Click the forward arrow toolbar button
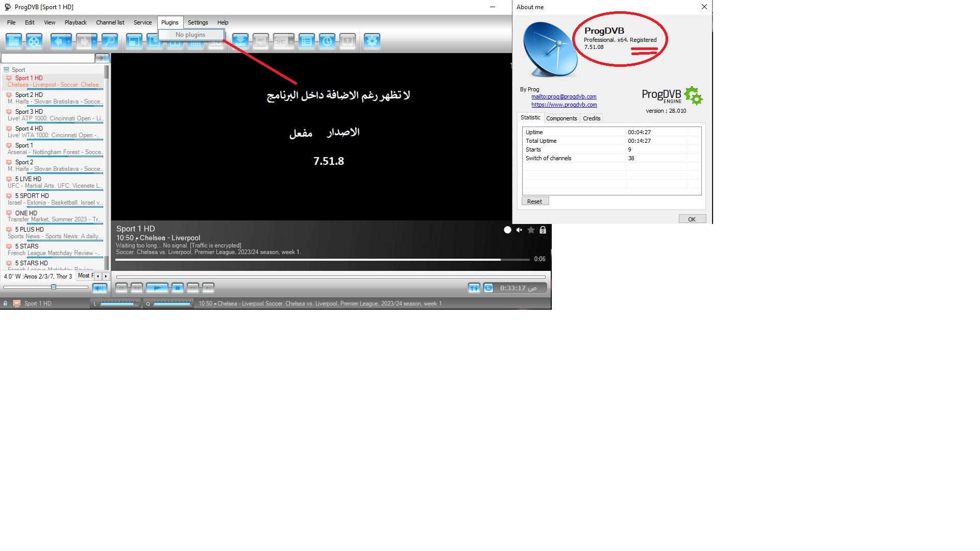980x551 pixels. pos(84,41)
